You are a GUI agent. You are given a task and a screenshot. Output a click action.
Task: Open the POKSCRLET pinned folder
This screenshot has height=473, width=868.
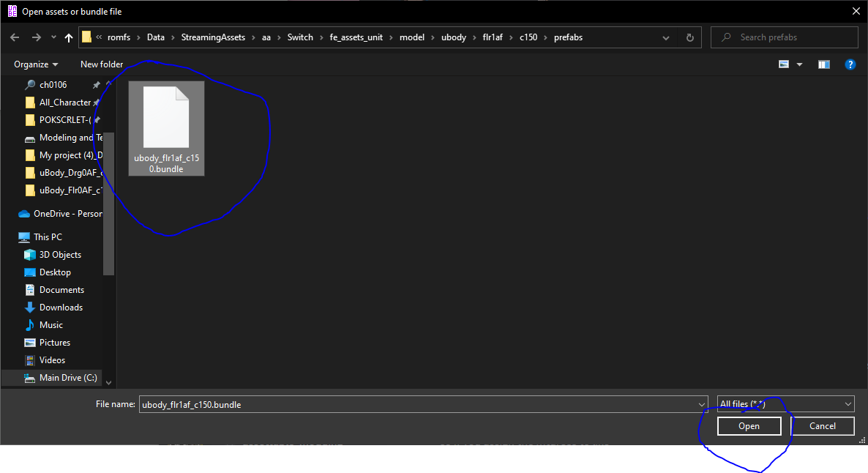[64, 119]
